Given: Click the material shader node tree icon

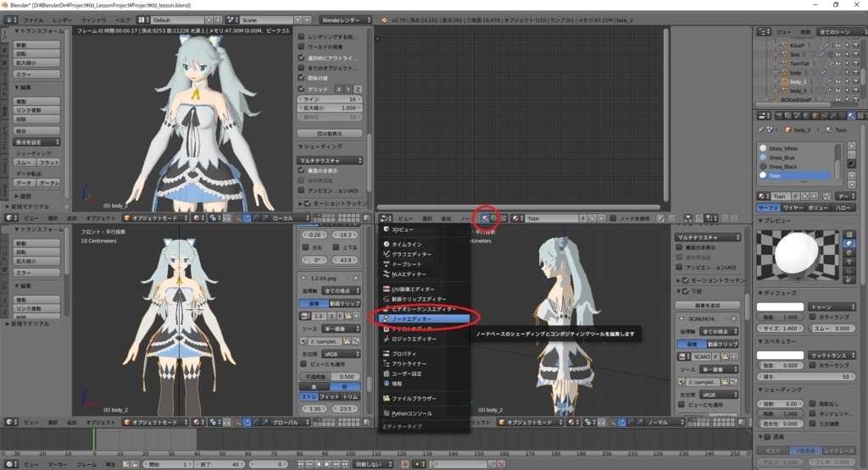Looking at the screenshot, I should pyautogui.click(x=485, y=218).
